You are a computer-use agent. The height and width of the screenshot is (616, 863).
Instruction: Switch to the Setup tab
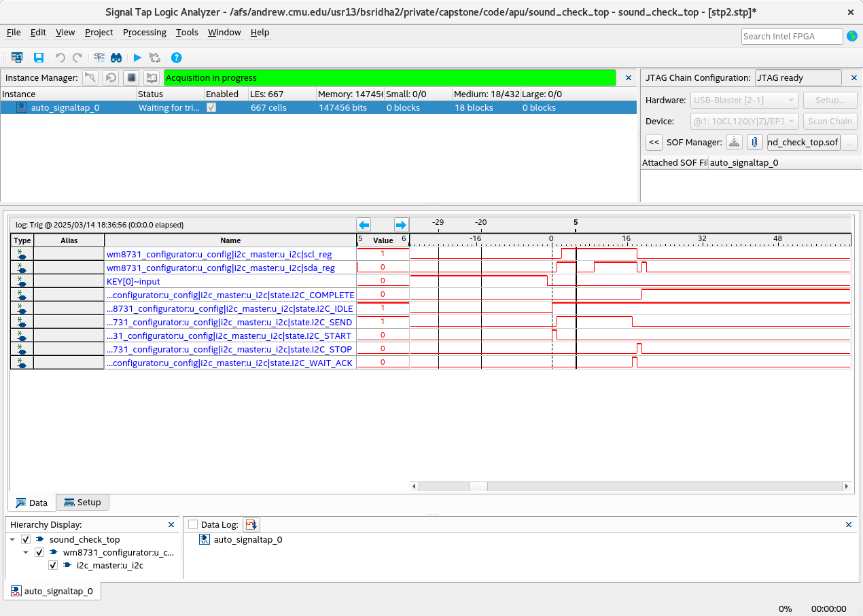tap(82, 503)
